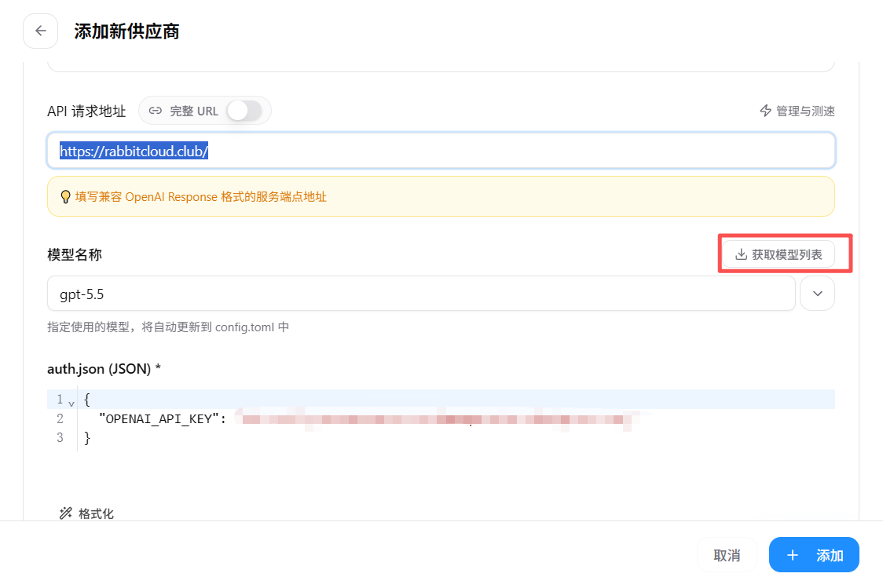Click the 添加新供应商 page title
The height and width of the screenshot is (588, 883).
[126, 31]
